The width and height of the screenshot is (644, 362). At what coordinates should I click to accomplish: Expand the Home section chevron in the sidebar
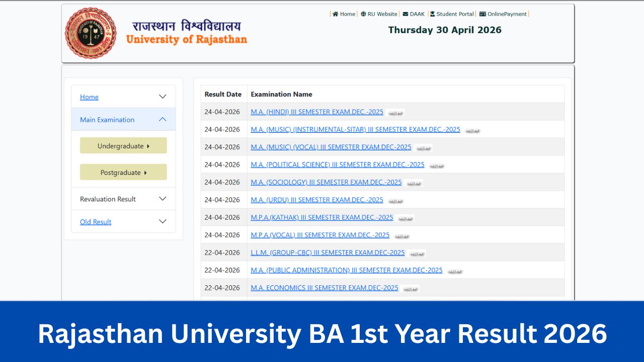pos(163,97)
